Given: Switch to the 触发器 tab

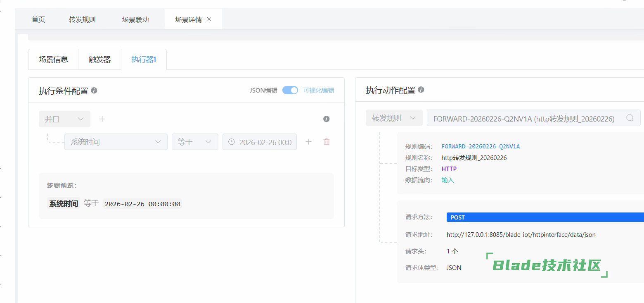Looking at the screenshot, I should (99, 59).
